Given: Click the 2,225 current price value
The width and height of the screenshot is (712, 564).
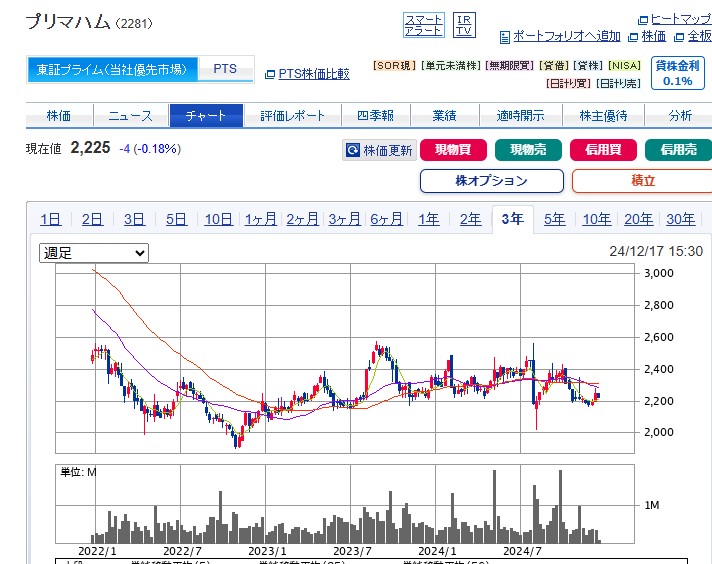Looking at the screenshot, I should [x=90, y=148].
